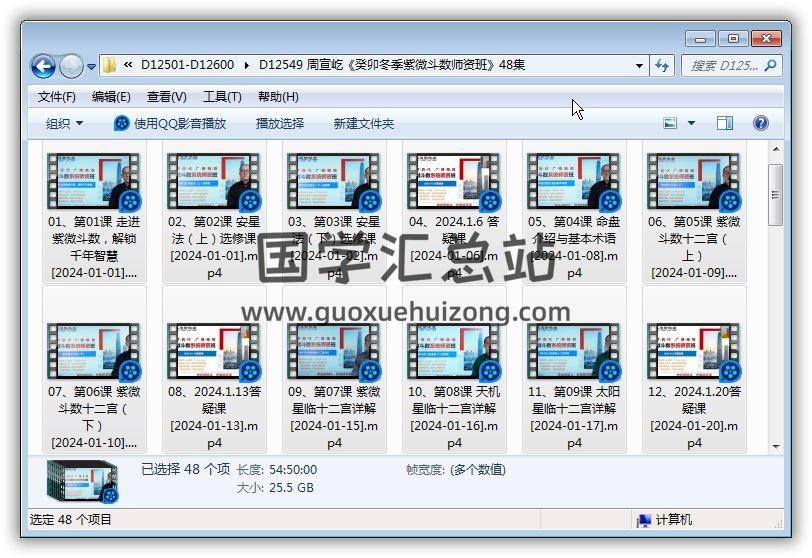Click the Forward navigation arrow
This screenshot has height=558, width=812.
(x=71, y=67)
